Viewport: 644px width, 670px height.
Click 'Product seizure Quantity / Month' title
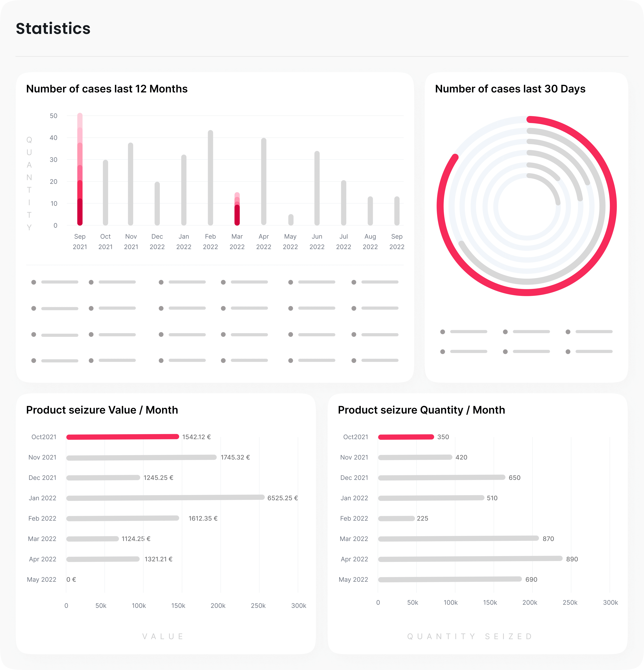pos(421,410)
